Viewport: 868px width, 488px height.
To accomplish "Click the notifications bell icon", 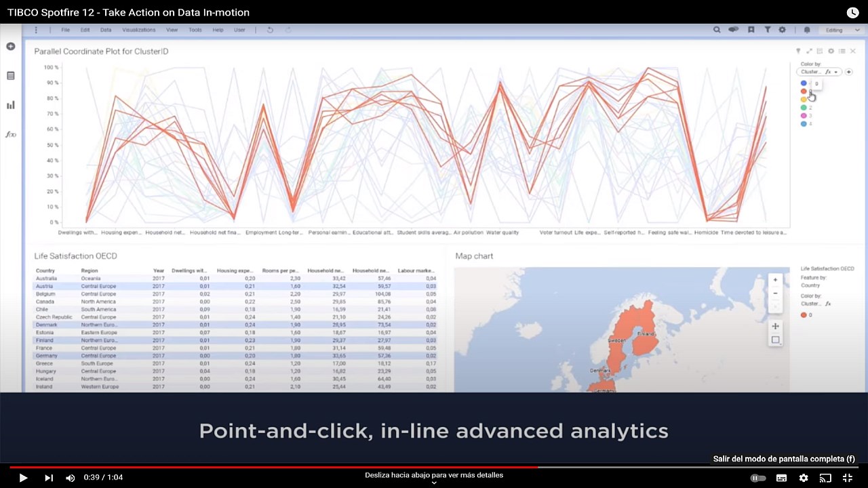I will [807, 30].
